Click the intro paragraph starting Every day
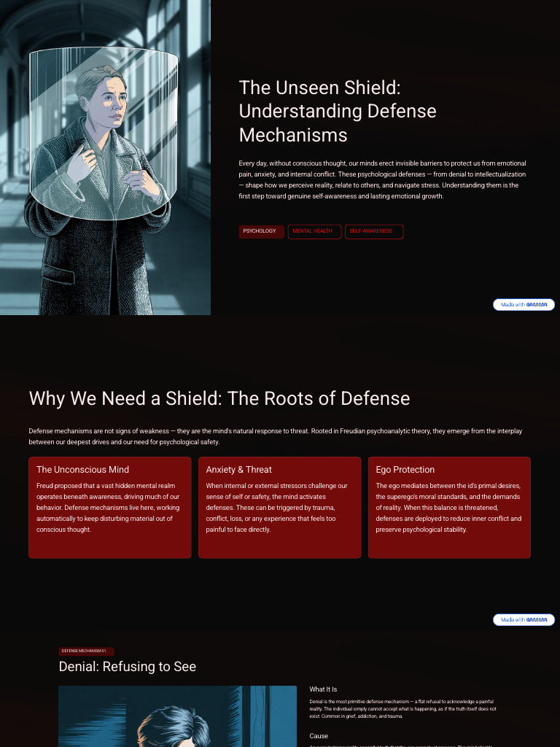The width and height of the screenshot is (560, 747). click(382, 179)
